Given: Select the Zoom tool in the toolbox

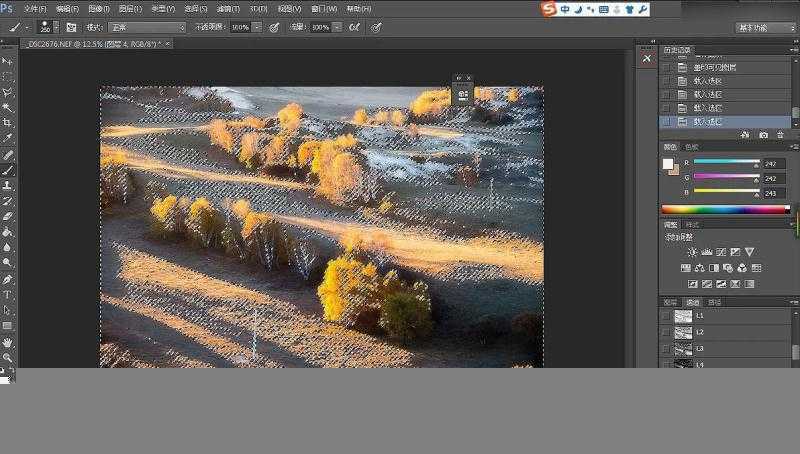Looking at the screenshot, I should [x=7, y=358].
